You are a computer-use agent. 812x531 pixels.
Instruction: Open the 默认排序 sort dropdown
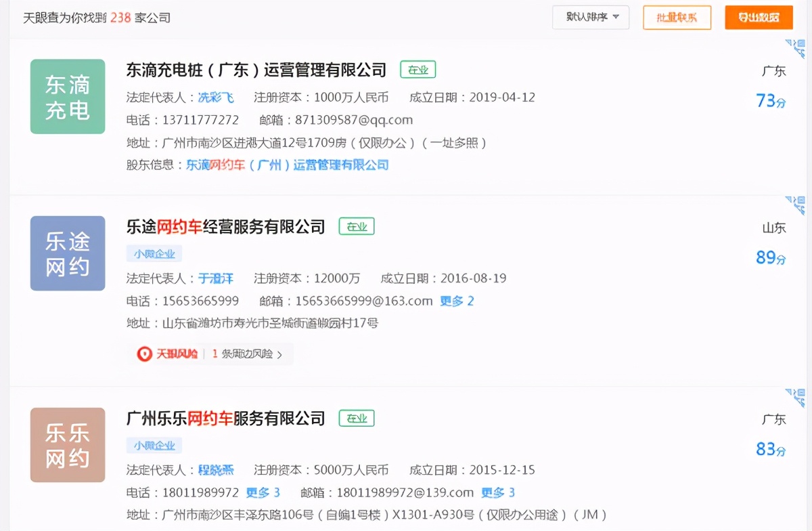coord(591,17)
